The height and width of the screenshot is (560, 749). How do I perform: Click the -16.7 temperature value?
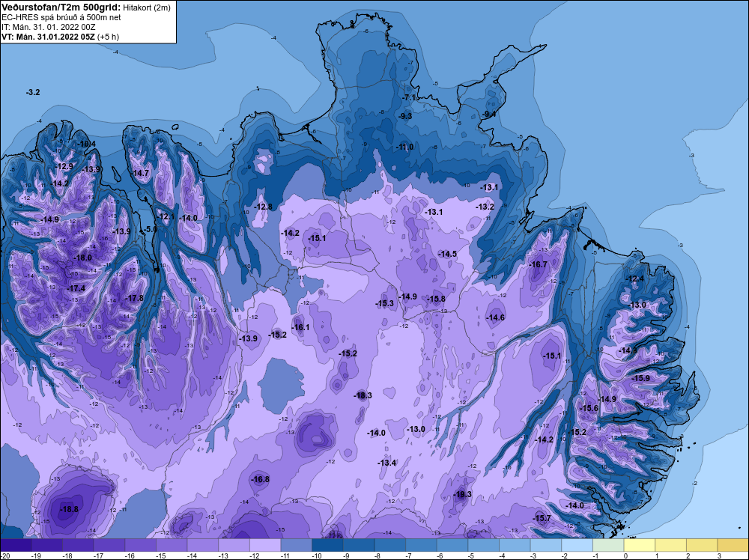[539, 264]
